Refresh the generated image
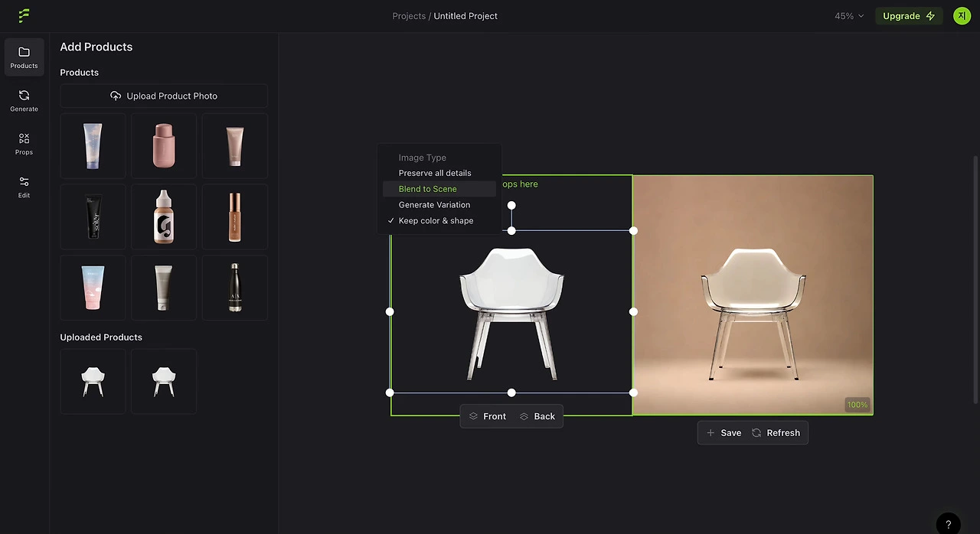 tap(776, 433)
